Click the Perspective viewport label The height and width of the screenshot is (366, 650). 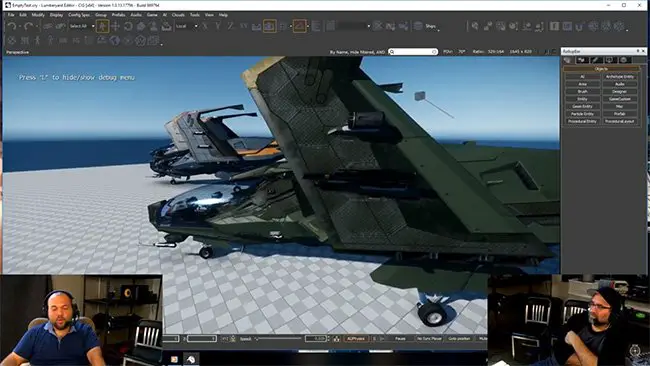click(x=17, y=52)
